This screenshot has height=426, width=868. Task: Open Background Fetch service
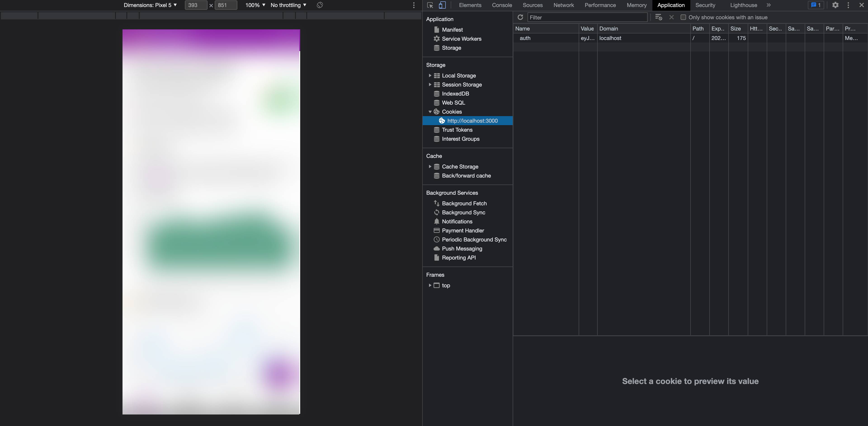464,203
